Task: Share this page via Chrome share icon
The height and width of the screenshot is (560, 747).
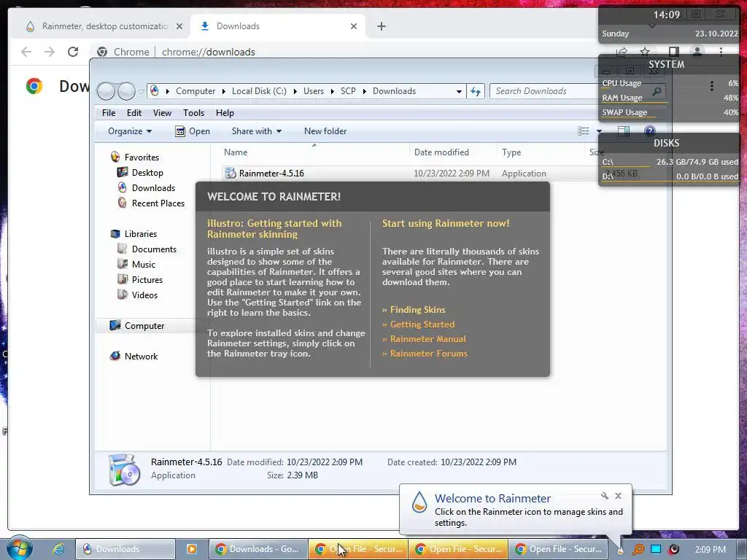Action: pyautogui.click(x=622, y=52)
